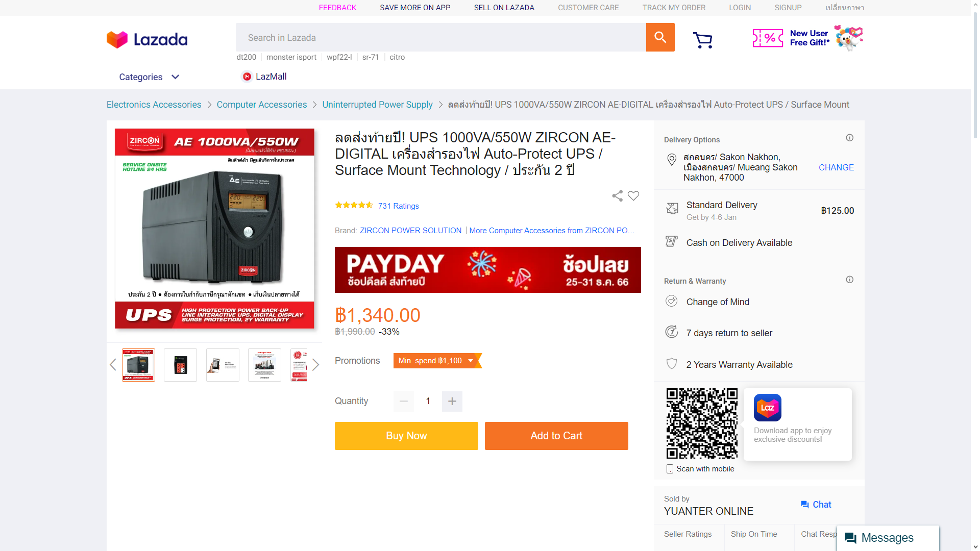Click Delivery Options info icon
The width and height of the screenshot is (980, 551).
point(850,138)
